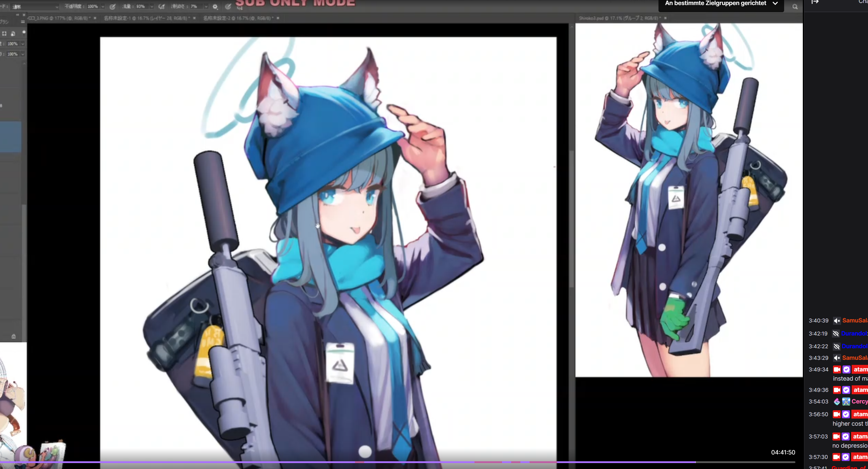Click the flow 93% value field
The height and width of the screenshot is (469, 868).
pos(142,7)
